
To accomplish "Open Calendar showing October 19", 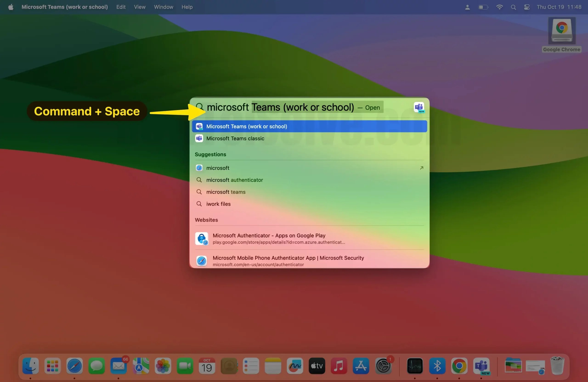I will point(207,366).
